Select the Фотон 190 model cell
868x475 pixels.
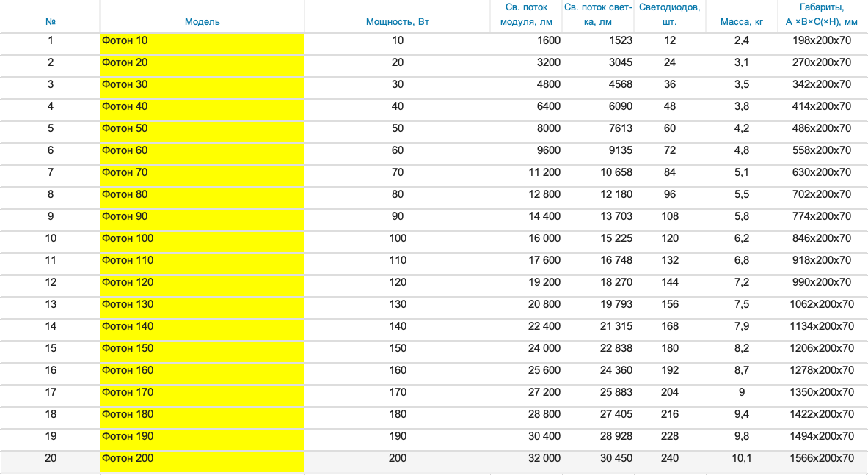click(202, 440)
